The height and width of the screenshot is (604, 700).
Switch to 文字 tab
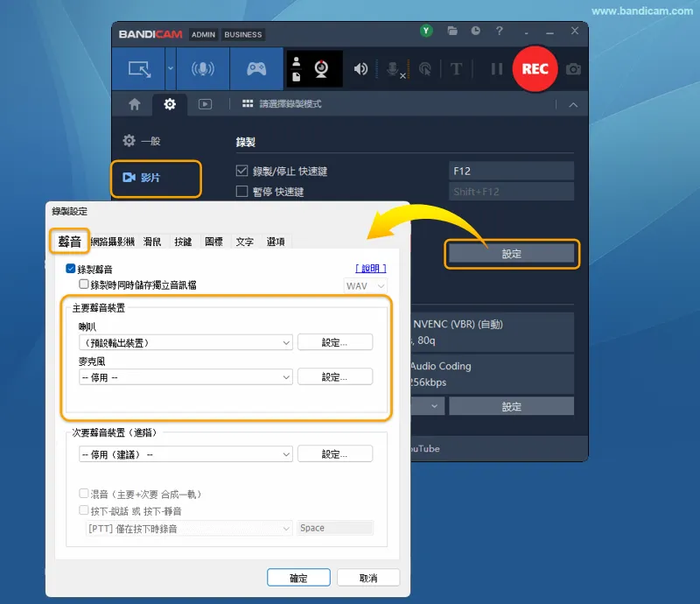coord(245,242)
